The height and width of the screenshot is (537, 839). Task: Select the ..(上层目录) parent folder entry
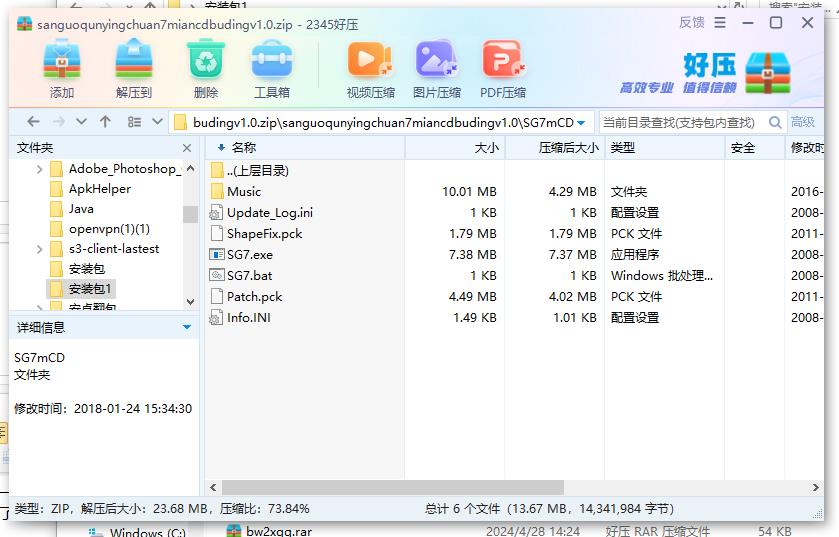(x=258, y=171)
